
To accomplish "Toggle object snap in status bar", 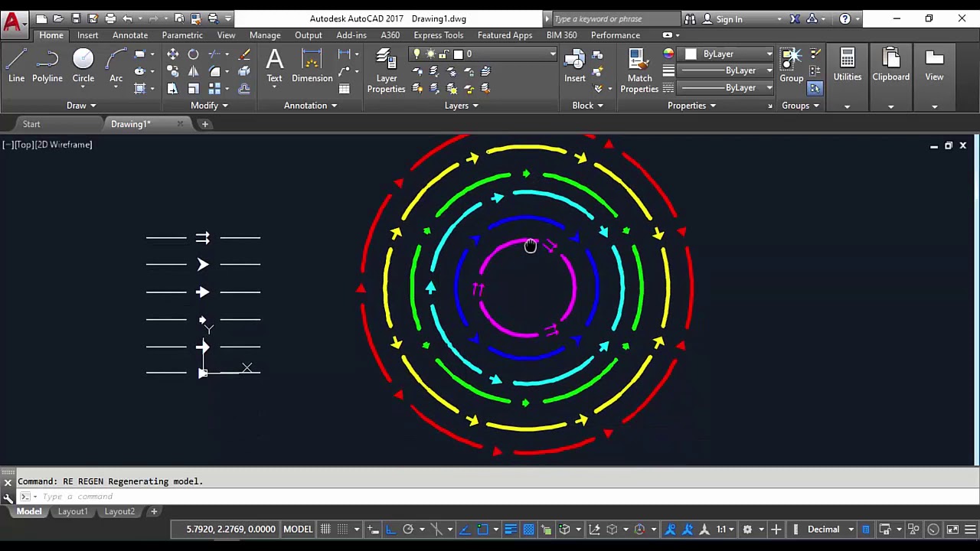I will (x=482, y=529).
